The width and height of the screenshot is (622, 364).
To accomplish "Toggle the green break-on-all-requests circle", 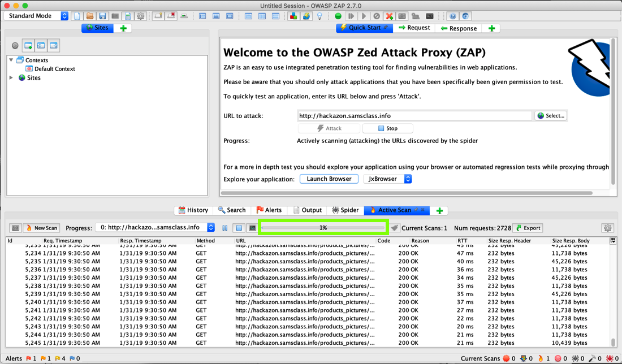I will [x=338, y=16].
